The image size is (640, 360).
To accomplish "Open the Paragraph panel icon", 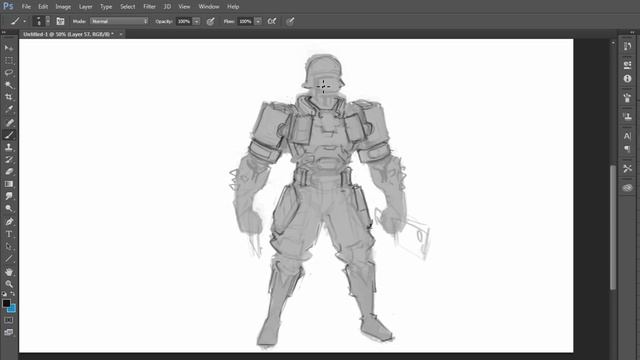I will click(x=627, y=149).
